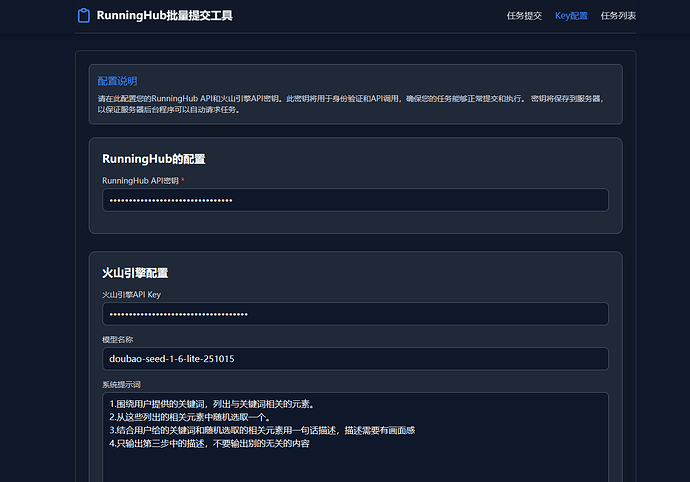Click the clipboard logo icon
Viewport: 690px width, 482px height.
84,15
